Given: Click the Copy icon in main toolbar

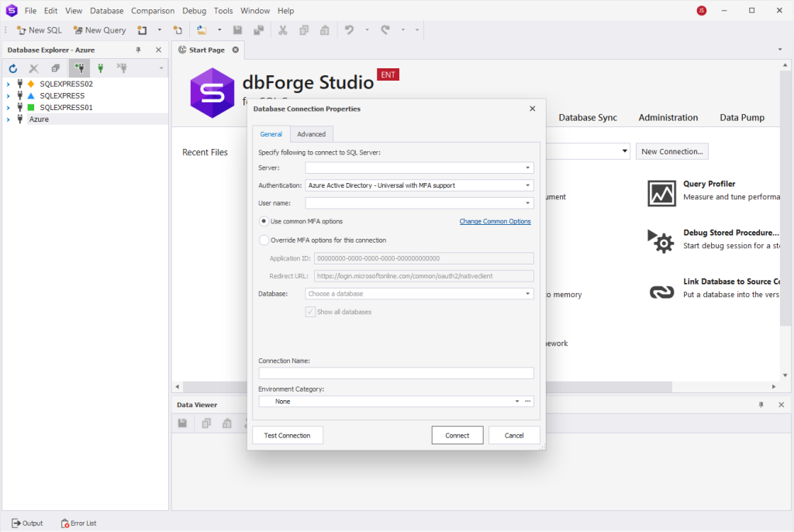Looking at the screenshot, I should pos(304,30).
